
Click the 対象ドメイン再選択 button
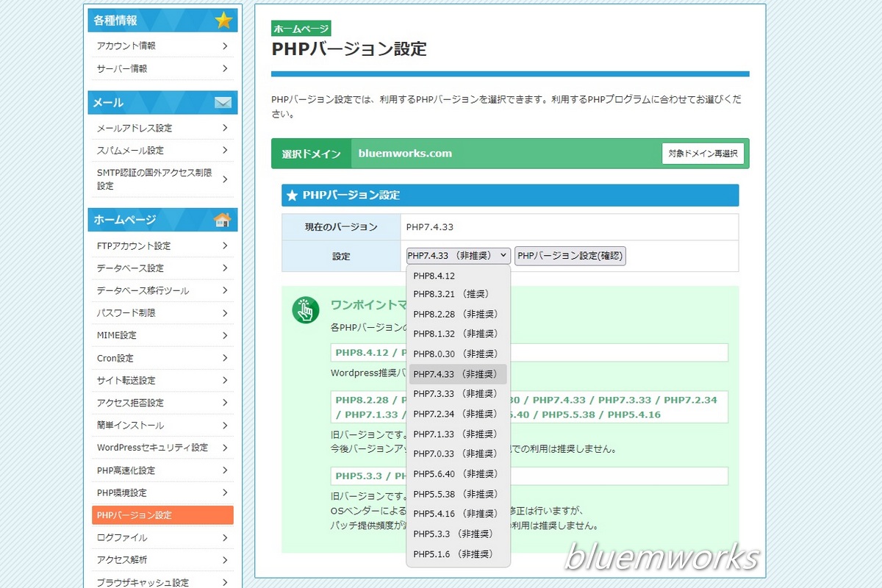(703, 154)
